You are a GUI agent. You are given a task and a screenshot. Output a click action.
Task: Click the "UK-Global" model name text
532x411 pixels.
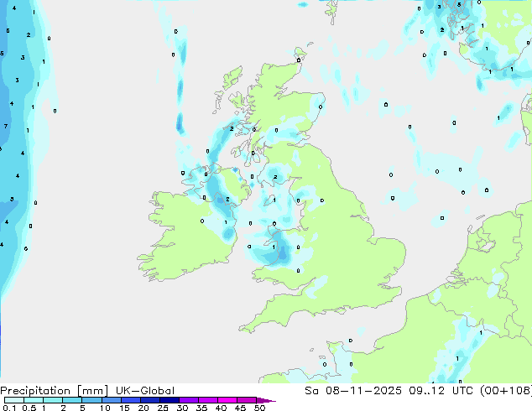click(x=145, y=391)
